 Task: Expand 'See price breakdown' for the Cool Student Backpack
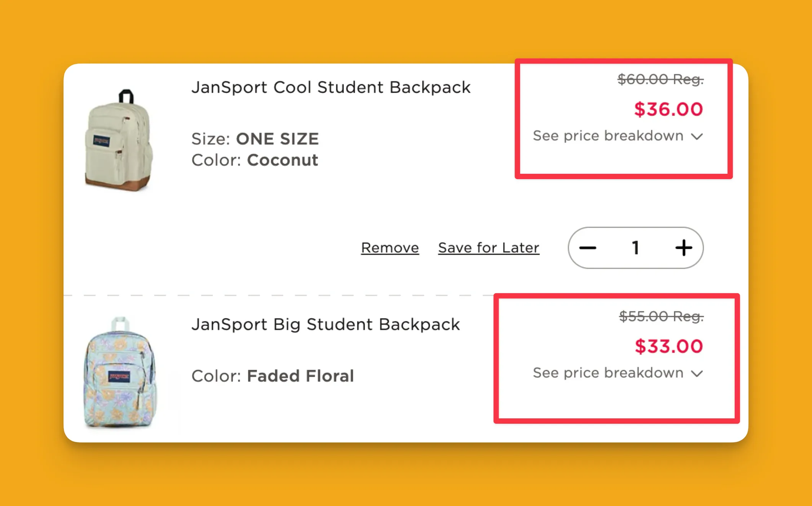click(608, 136)
